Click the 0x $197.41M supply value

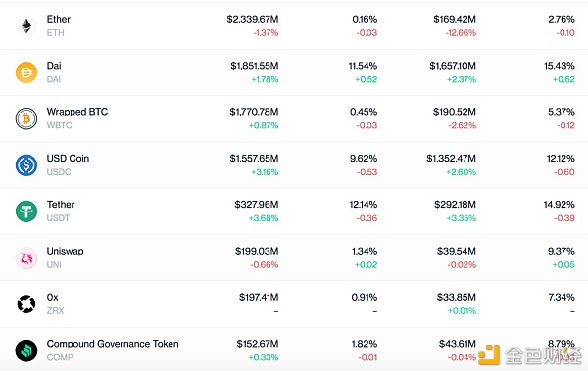click(x=259, y=298)
